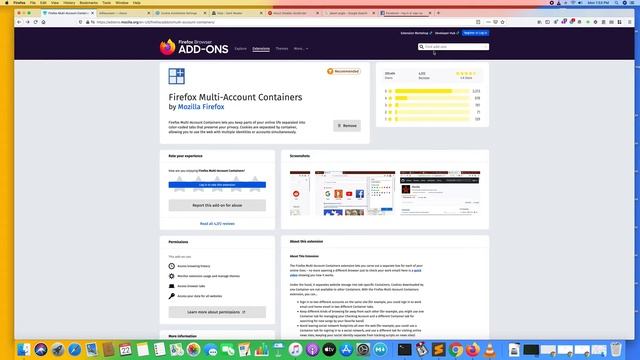Remove the Multi-Account Containers extension
The height and width of the screenshot is (360, 640).
tap(347, 126)
